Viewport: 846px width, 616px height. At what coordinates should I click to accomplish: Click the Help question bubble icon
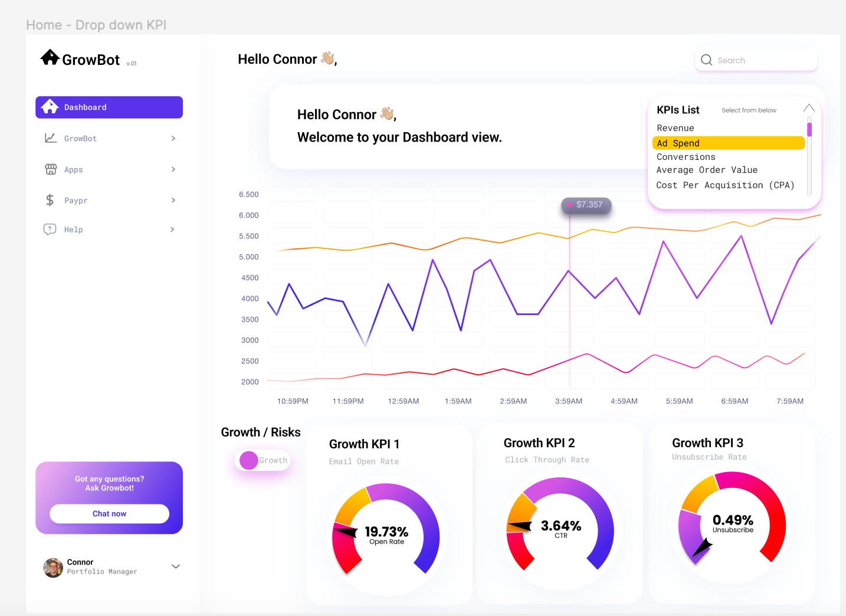click(50, 230)
